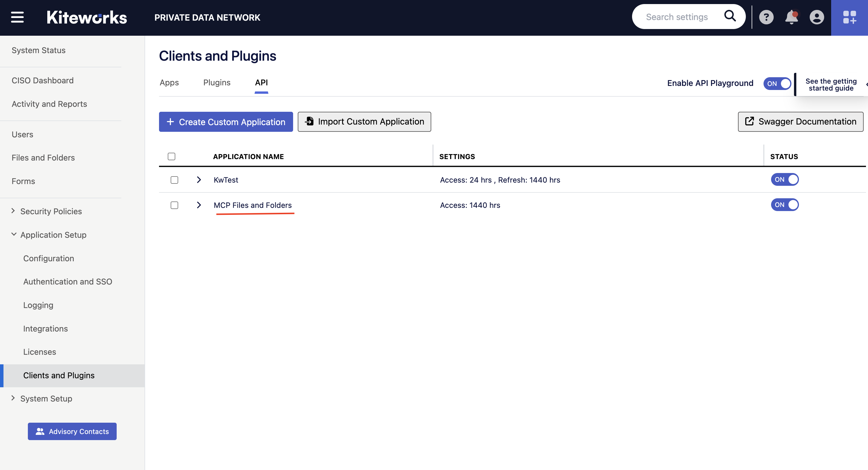The width and height of the screenshot is (868, 470).
Task: Expand the Security Policies section
Action: [13, 211]
